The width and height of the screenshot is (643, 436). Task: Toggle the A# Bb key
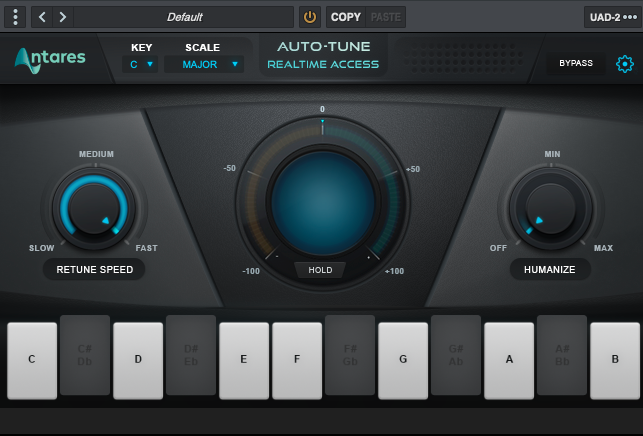click(x=562, y=355)
